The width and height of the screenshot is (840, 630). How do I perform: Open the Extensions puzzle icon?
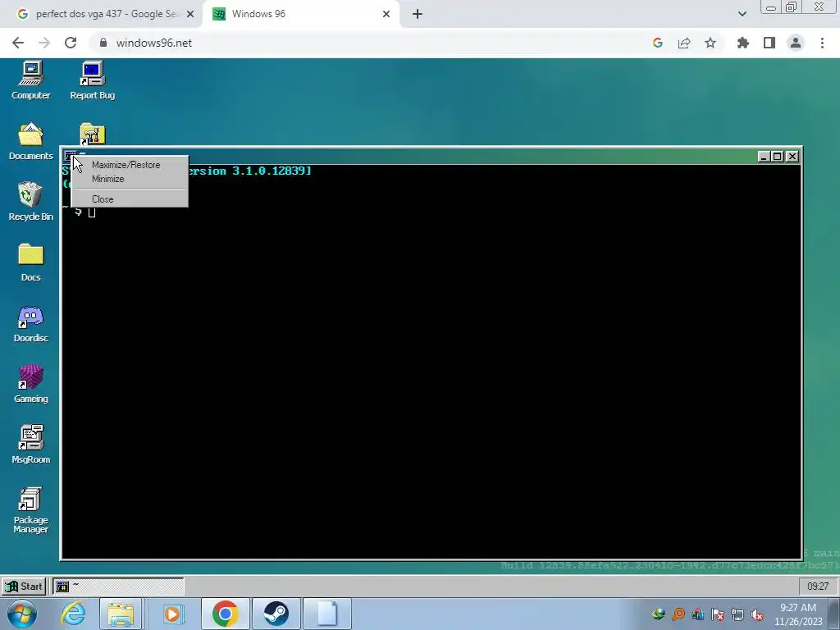pos(743,43)
